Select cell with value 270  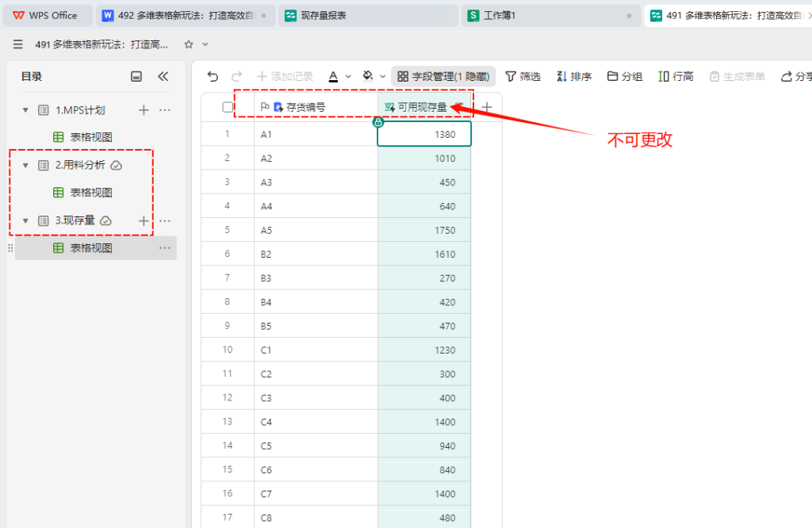(424, 278)
